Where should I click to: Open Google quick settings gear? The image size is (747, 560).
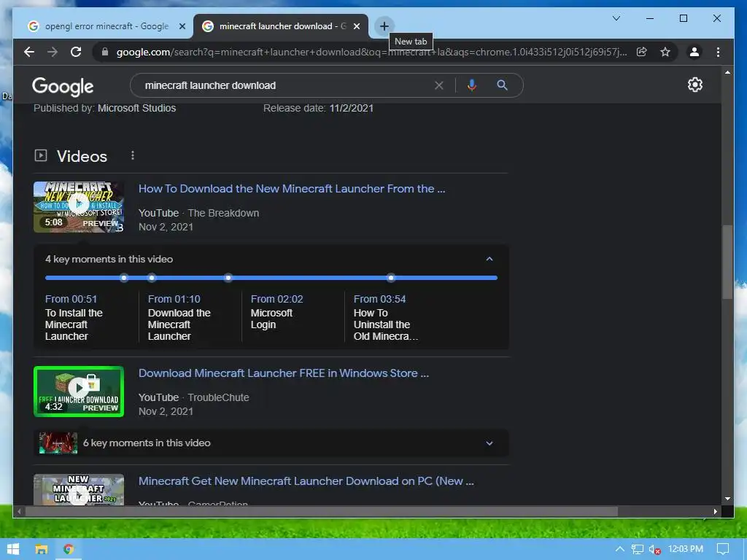pyautogui.click(x=694, y=85)
